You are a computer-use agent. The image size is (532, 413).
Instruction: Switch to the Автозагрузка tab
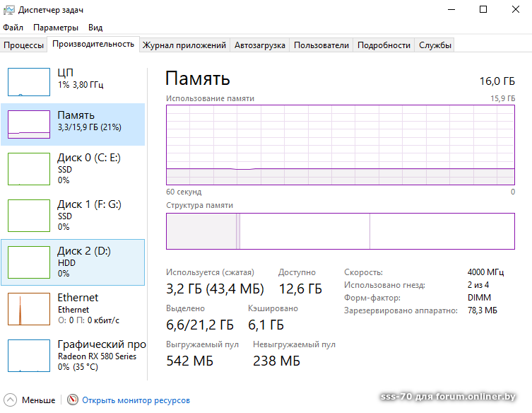(x=260, y=45)
